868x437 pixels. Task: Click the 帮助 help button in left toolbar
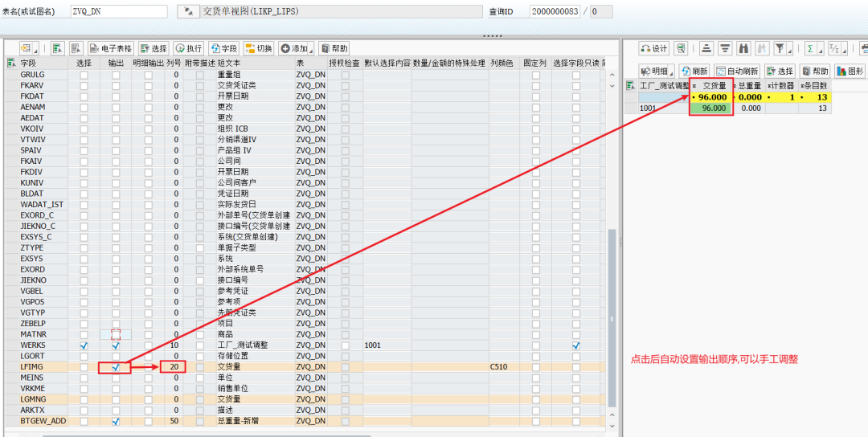click(334, 48)
